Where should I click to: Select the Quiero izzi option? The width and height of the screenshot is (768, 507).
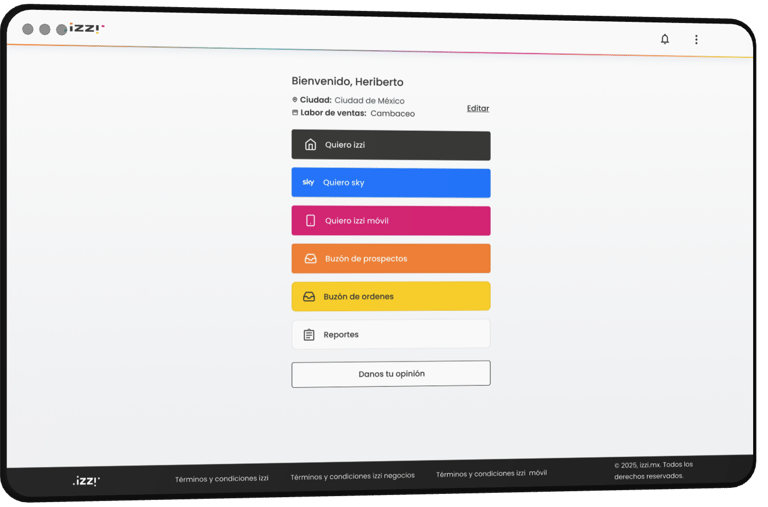(391, 145)
